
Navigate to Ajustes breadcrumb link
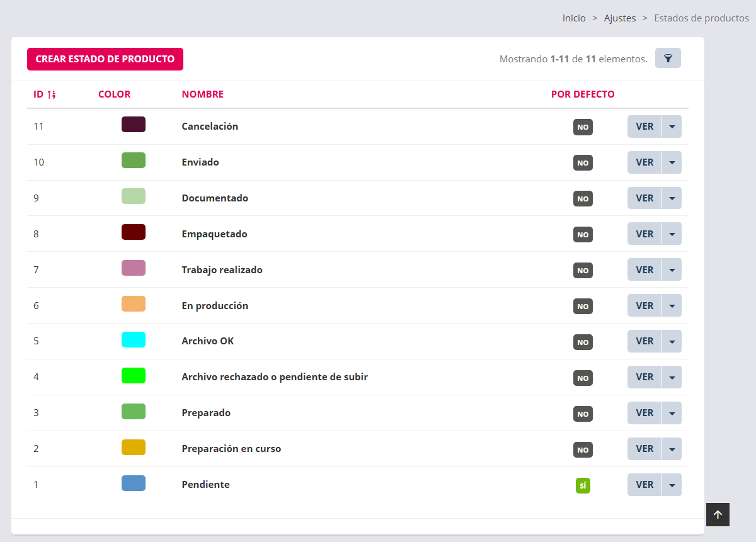pos(620,18)
